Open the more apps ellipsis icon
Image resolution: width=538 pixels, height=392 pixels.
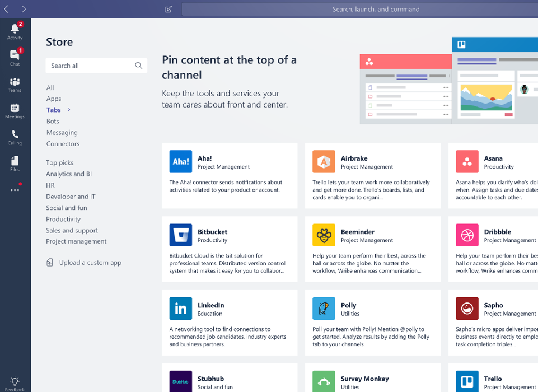15,190
